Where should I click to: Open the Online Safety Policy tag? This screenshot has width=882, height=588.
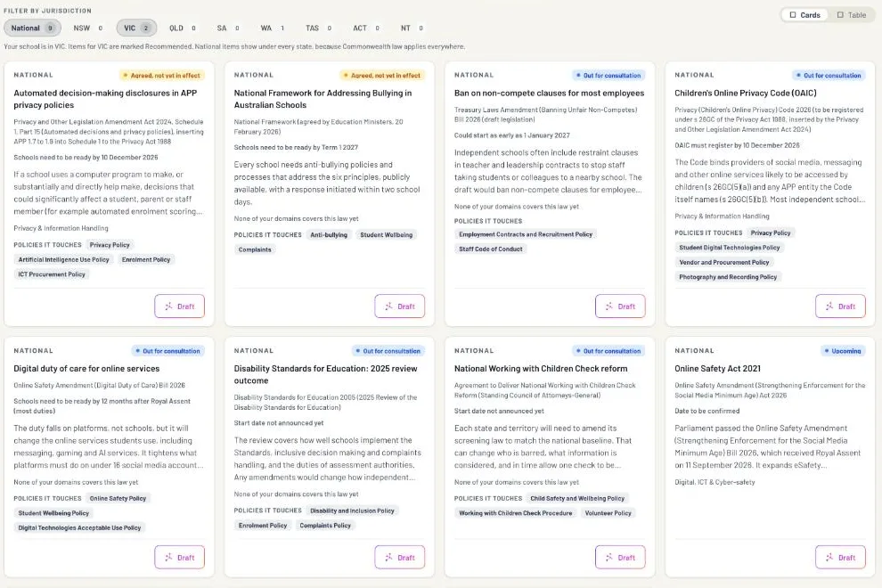click(118, 498)
